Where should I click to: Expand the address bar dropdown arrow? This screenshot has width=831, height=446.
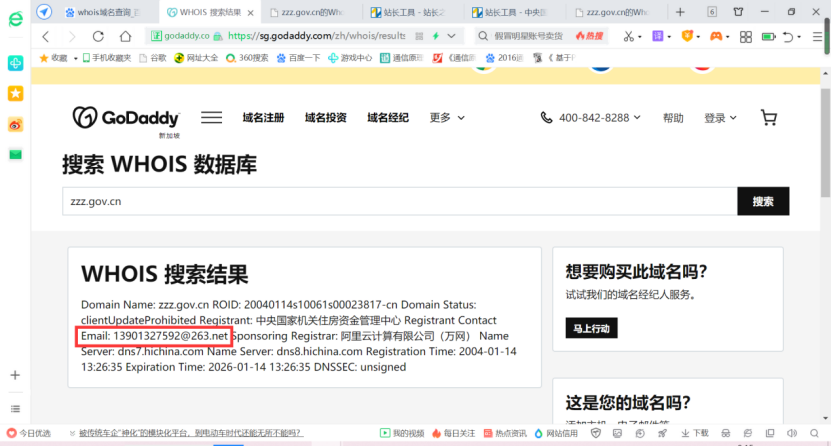click(452, 36)
